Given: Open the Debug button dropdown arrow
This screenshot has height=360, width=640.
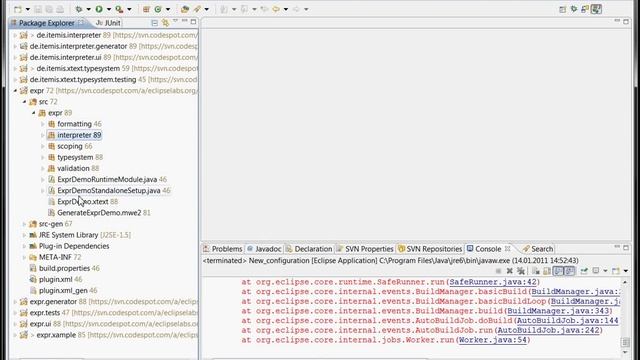Looking at the screenshot, I should 89,9.
